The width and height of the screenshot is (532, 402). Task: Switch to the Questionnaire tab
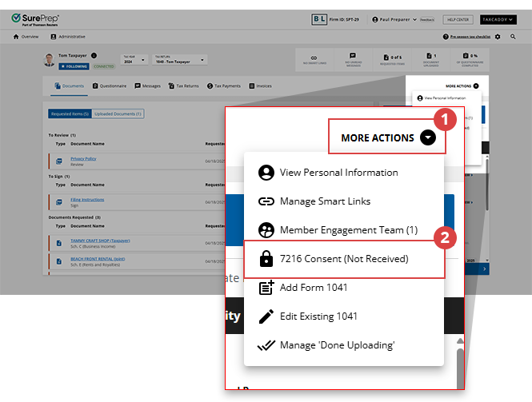(x=111, y=86)
